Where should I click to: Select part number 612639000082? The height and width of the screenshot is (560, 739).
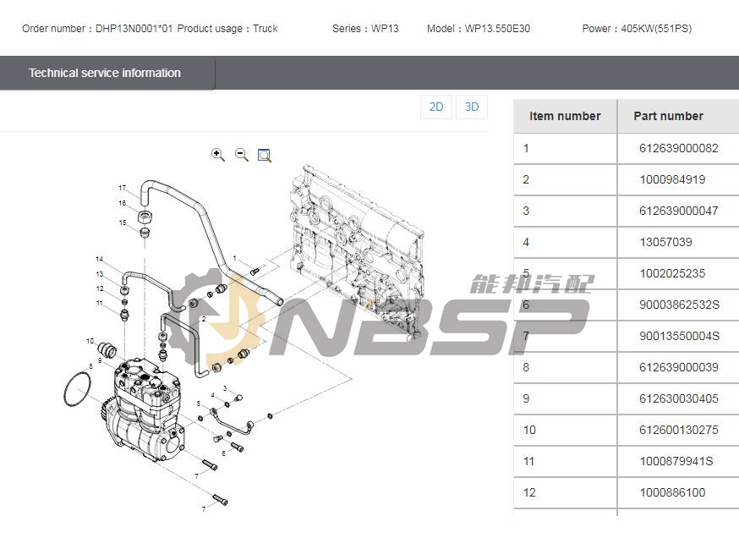click(x=678, y=148)
